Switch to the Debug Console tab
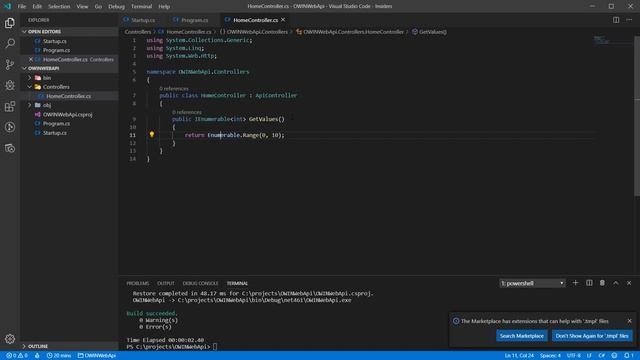The height and width of the screenshot is (360, 640). pyautogui.click(x=200, y=283)
